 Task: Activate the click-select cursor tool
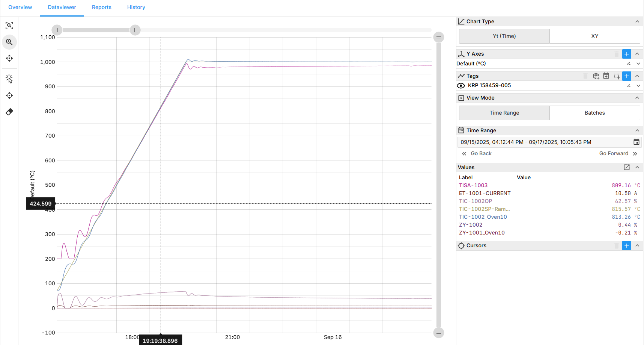point(9,79)
